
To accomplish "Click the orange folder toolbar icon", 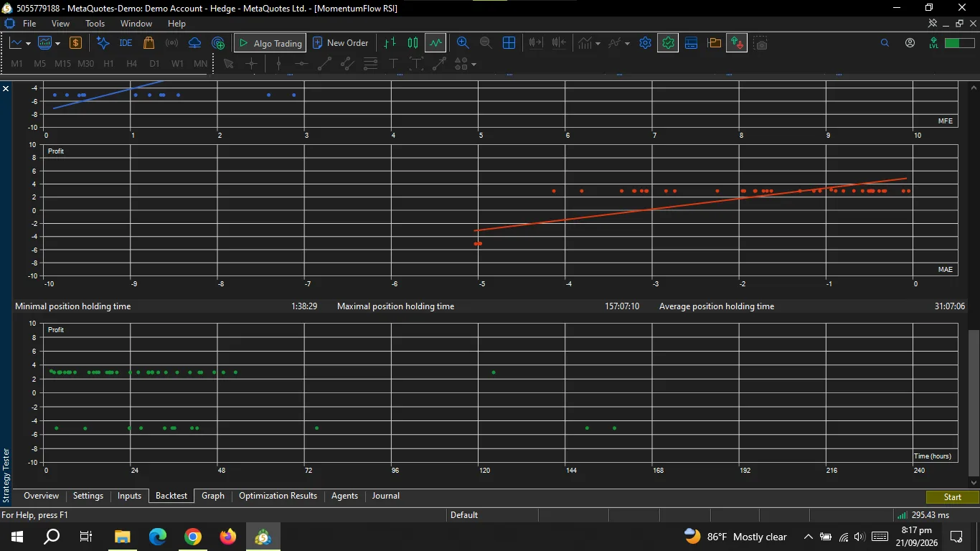I will [714, 43].
